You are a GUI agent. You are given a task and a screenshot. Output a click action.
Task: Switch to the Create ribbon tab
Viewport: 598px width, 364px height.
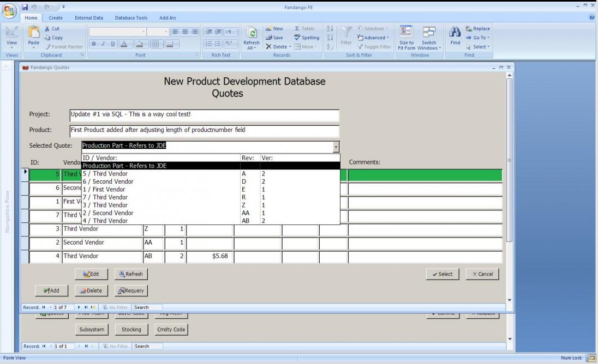pyautogui.click(x=56, y=18)
